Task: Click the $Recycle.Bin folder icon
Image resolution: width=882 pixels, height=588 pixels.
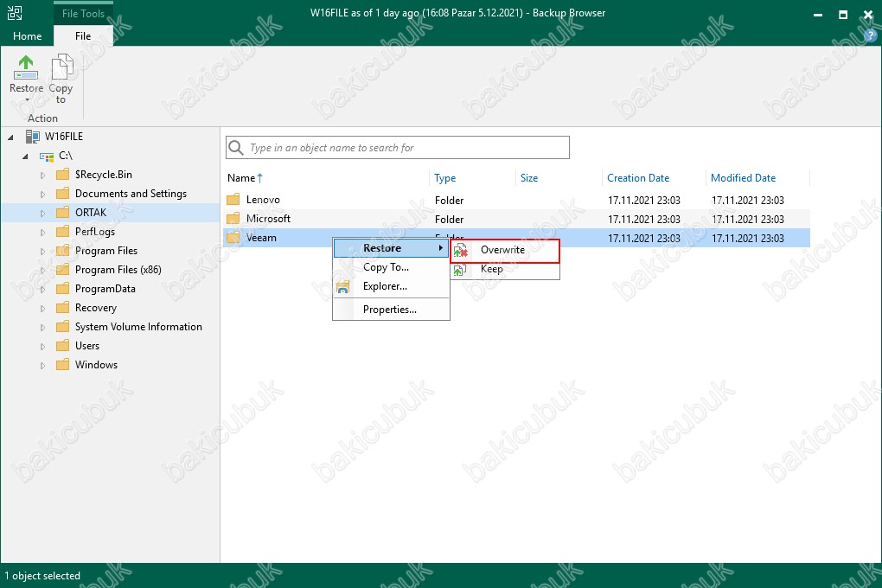Action: (63, 175)
